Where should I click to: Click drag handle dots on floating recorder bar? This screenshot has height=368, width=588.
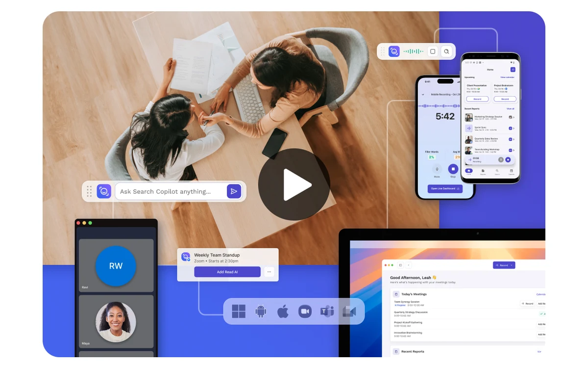(383, 52)
